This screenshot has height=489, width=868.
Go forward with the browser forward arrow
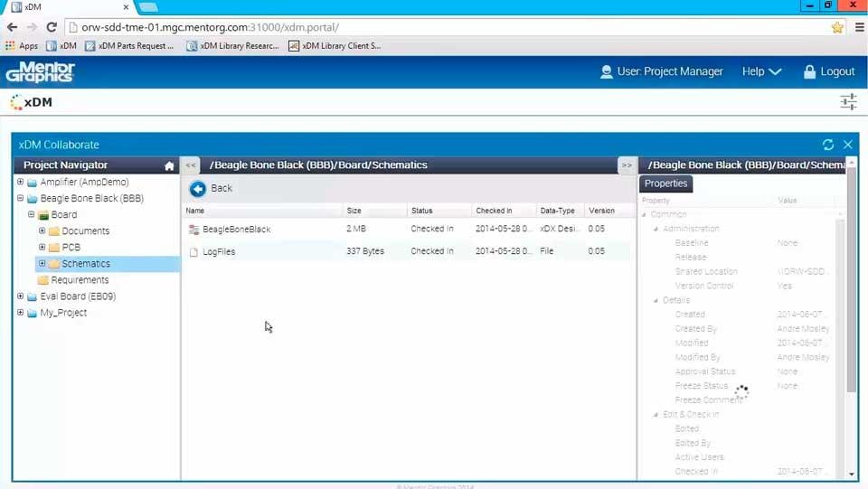(x=32, y=27)
